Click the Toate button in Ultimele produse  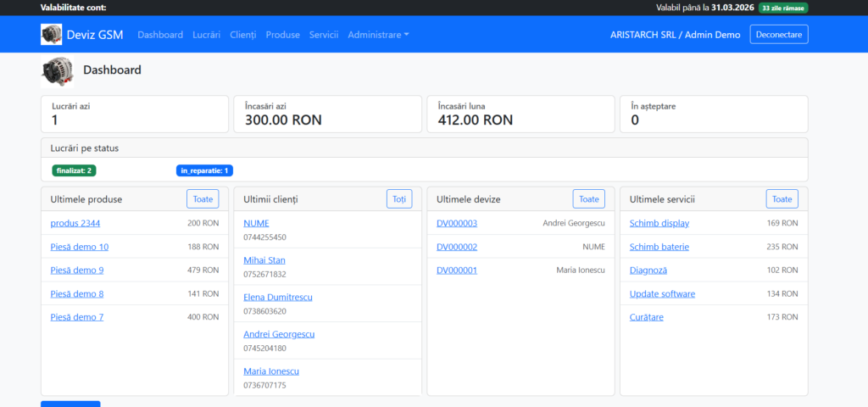point(203,199)
